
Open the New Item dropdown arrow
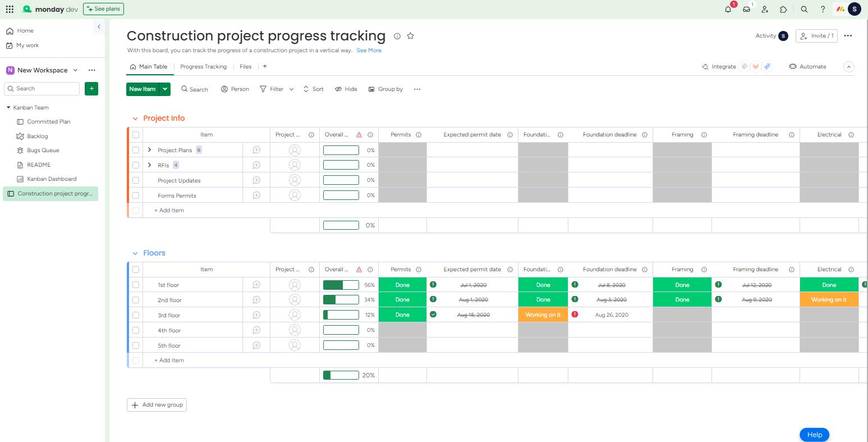click(165, 89)
